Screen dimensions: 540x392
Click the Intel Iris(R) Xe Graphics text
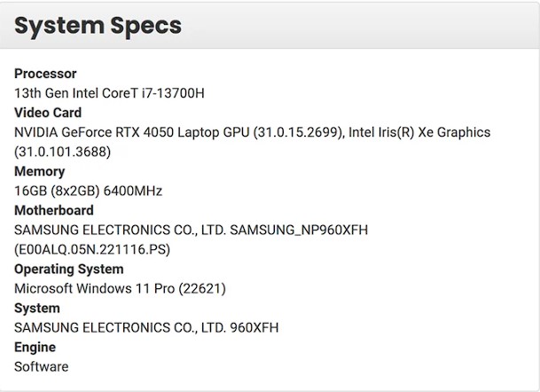(x=419, y=132)
